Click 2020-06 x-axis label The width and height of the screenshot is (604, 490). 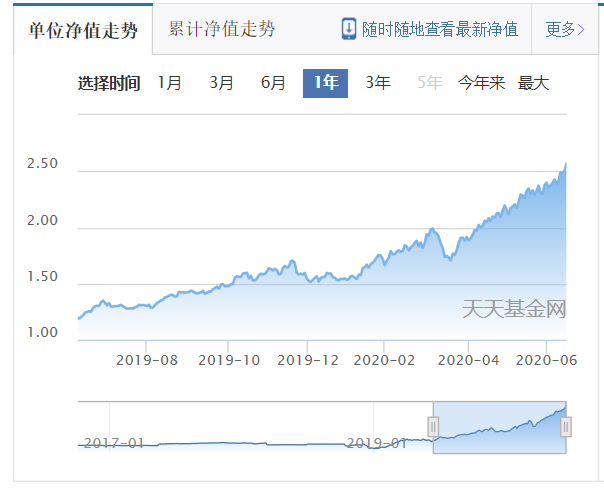tap(546, 360)
